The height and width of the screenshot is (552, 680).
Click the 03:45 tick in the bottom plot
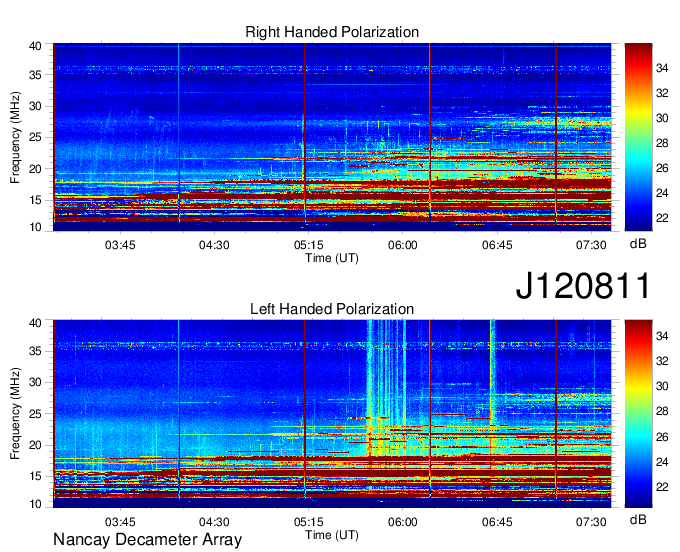pyautogui.click(x=120, y=522)
